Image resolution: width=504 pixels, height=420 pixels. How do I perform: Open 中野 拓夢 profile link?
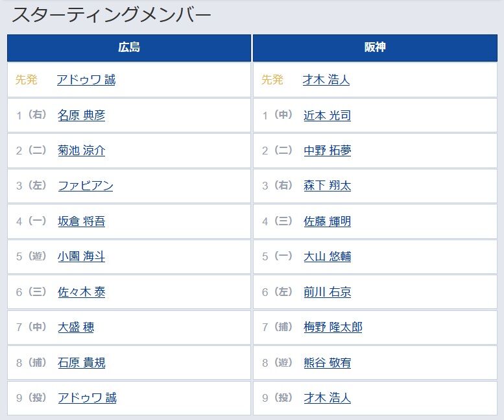coord(327,151)
